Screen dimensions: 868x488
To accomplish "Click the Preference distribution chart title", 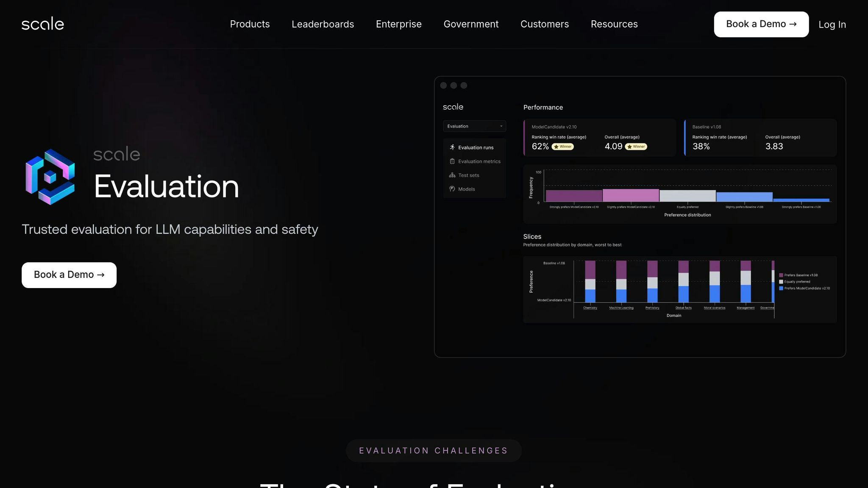I will tap(687, 215).
